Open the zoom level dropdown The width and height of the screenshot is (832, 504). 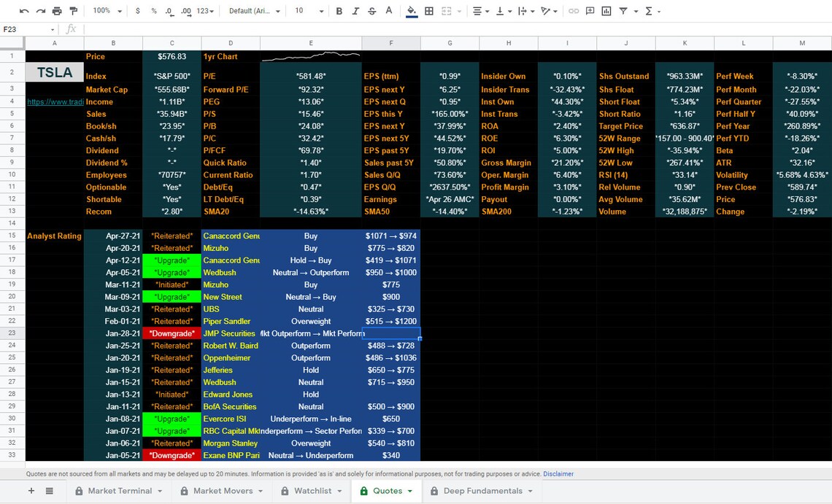click(106, 11)
